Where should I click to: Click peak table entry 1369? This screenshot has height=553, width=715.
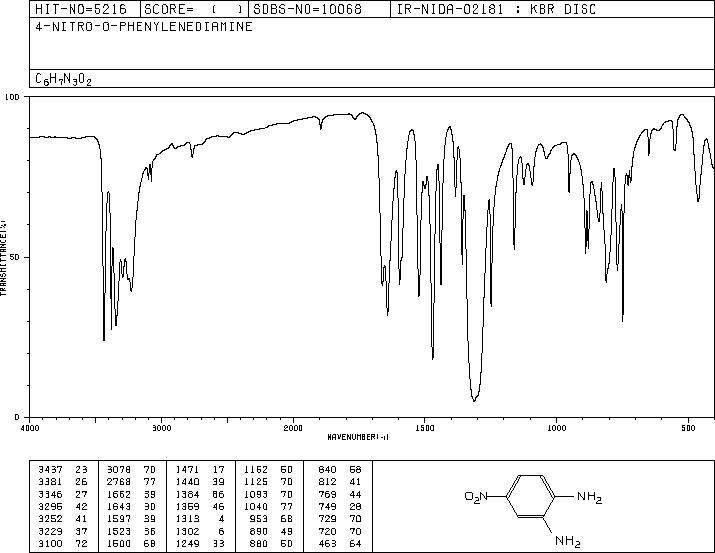click(187, 506)
